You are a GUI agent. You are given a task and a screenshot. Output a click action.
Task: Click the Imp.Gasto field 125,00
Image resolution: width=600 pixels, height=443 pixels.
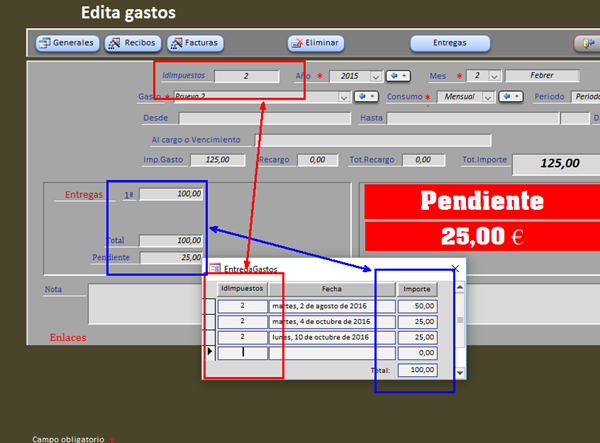point(218,160)
